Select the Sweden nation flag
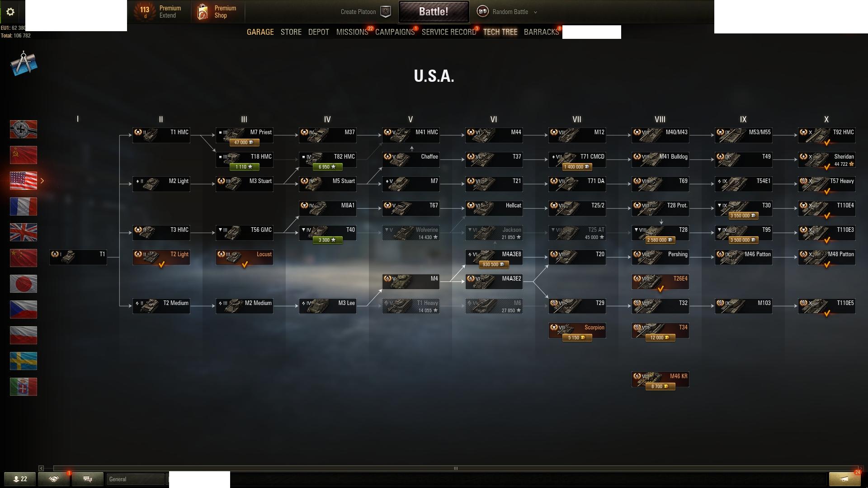The image size is (868, 488). (x=24, y=361)
